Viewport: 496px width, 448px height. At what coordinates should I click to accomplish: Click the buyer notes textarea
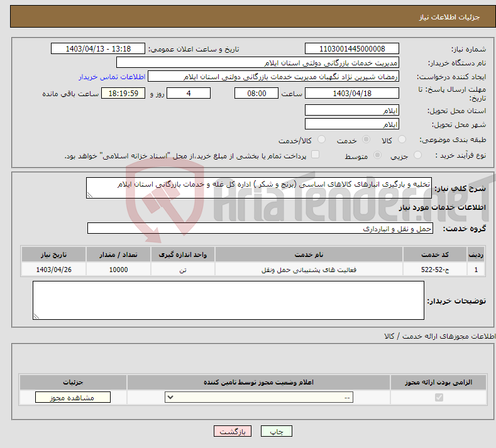(228, 300)
